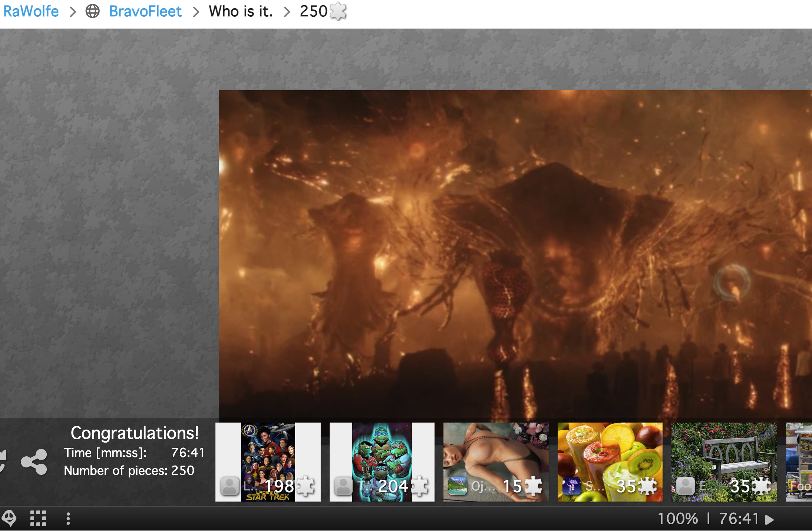812x532 pixels.
Task: Open the fruit smoothies 35-piece puzzle
Action: 610,462
